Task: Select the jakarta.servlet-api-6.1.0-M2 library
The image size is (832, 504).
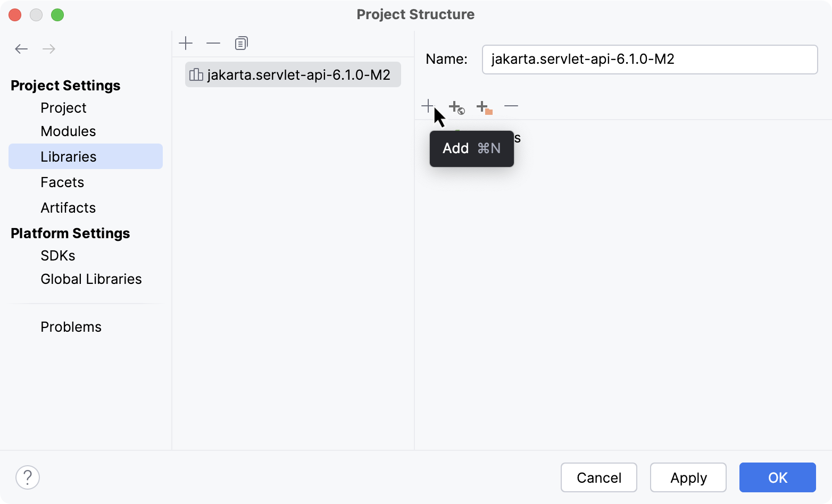Action: click(x=293, y=75)
